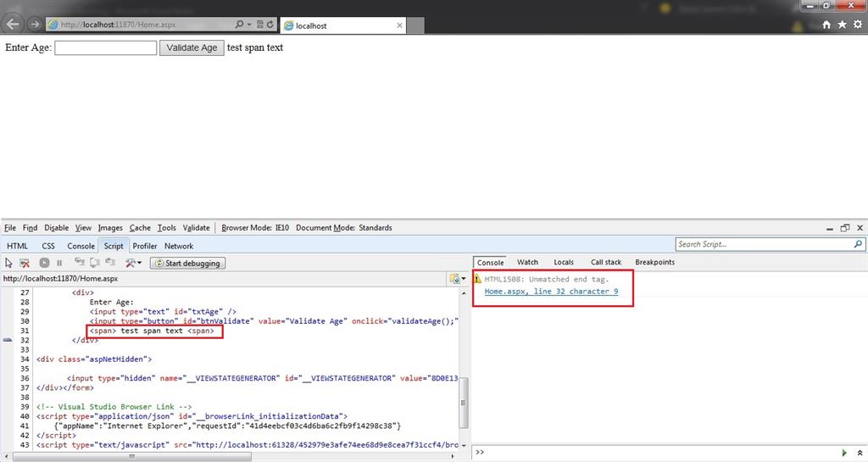
Task: Click Start debugging button
Action: 187,264
